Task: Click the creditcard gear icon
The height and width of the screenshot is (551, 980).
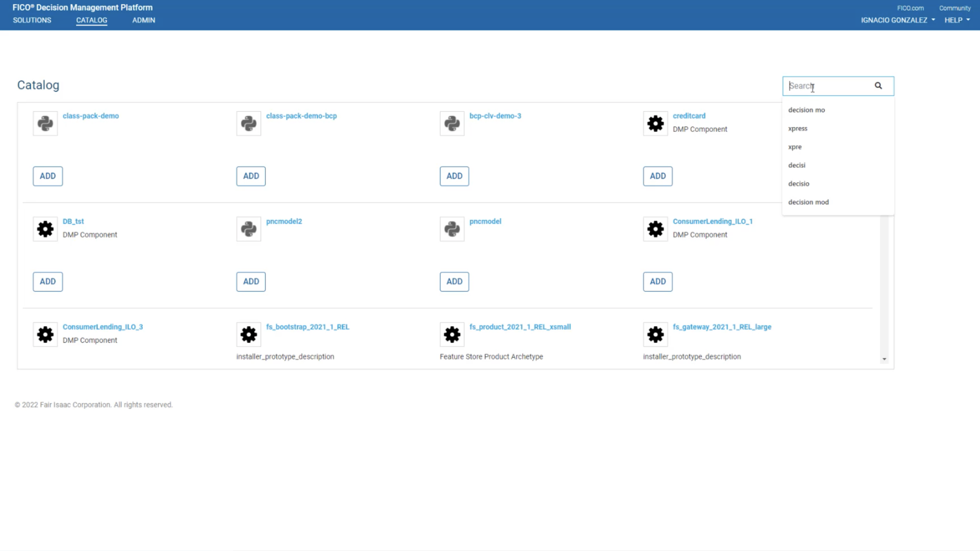Action: coord(655,123)
